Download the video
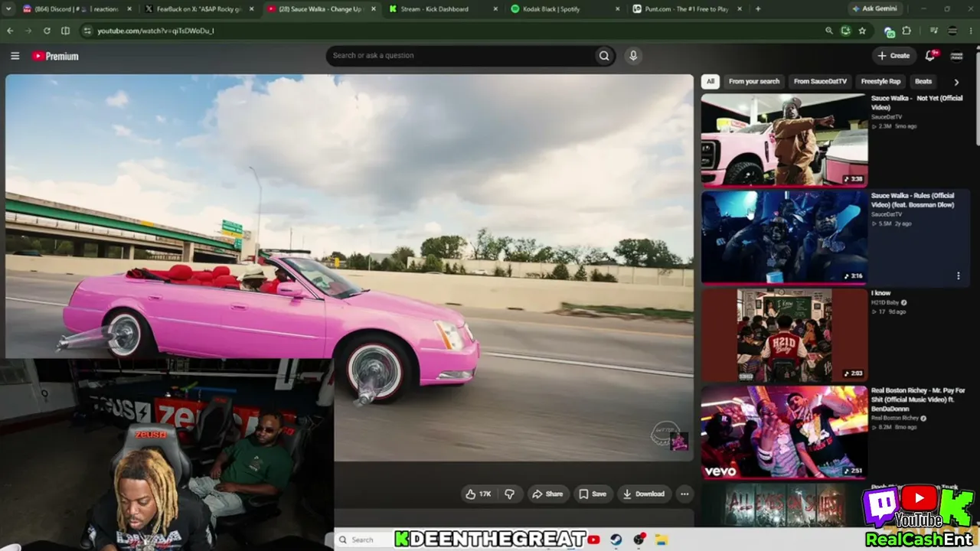 (644, 494)
